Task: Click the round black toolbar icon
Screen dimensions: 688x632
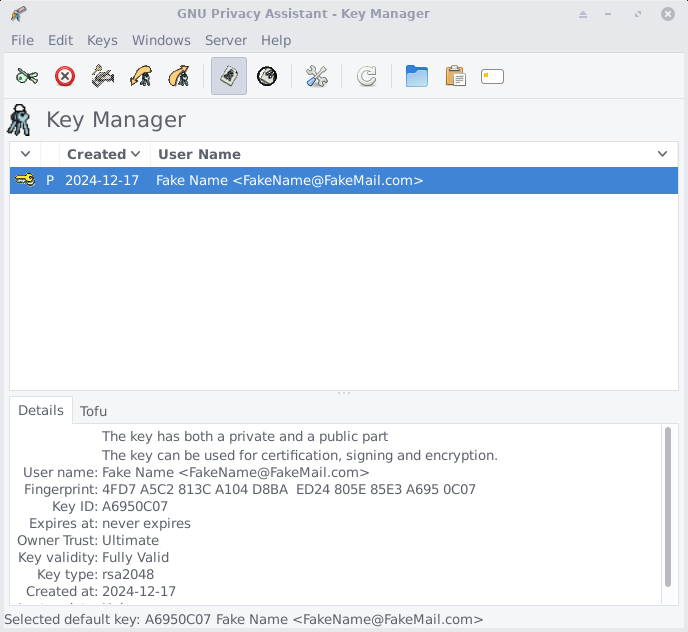Action: tap(267, 76)
